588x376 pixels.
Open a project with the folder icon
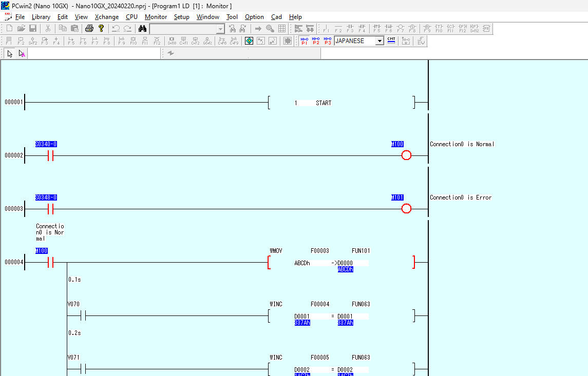(21, 28)
